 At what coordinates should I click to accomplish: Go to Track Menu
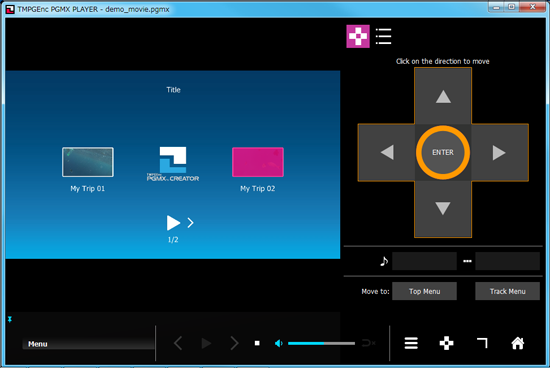(507, 291)
